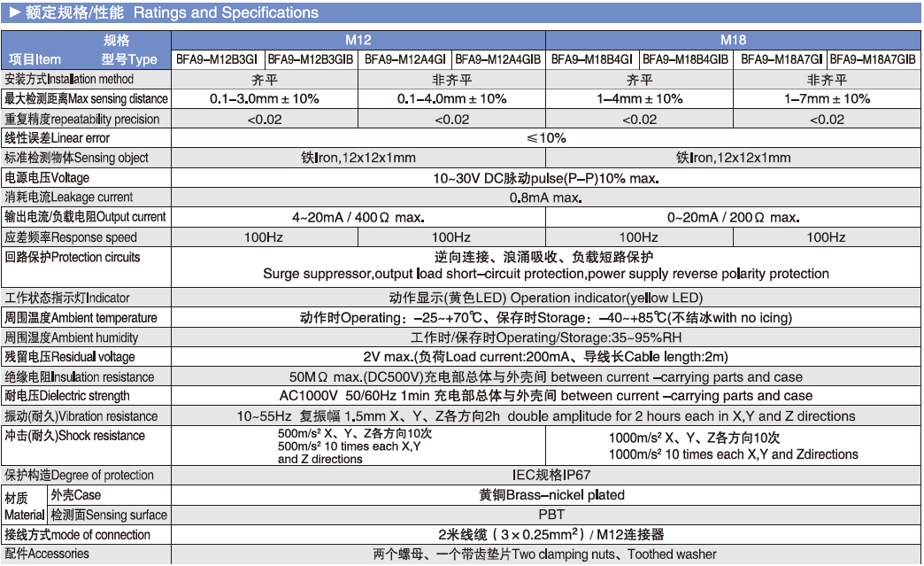This screenshot has height=566, width=924.
Task: Select the M18 group header
Action: [733, 41]
